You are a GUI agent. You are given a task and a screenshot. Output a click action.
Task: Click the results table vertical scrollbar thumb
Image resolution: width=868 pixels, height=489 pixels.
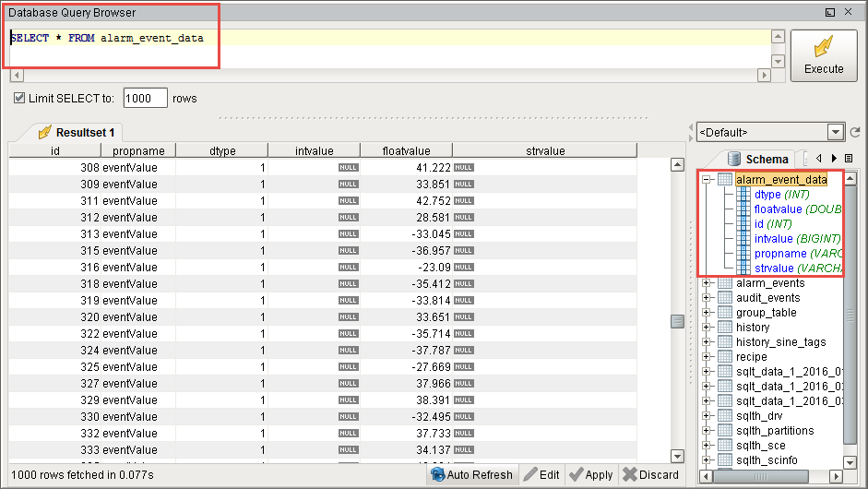677,321
